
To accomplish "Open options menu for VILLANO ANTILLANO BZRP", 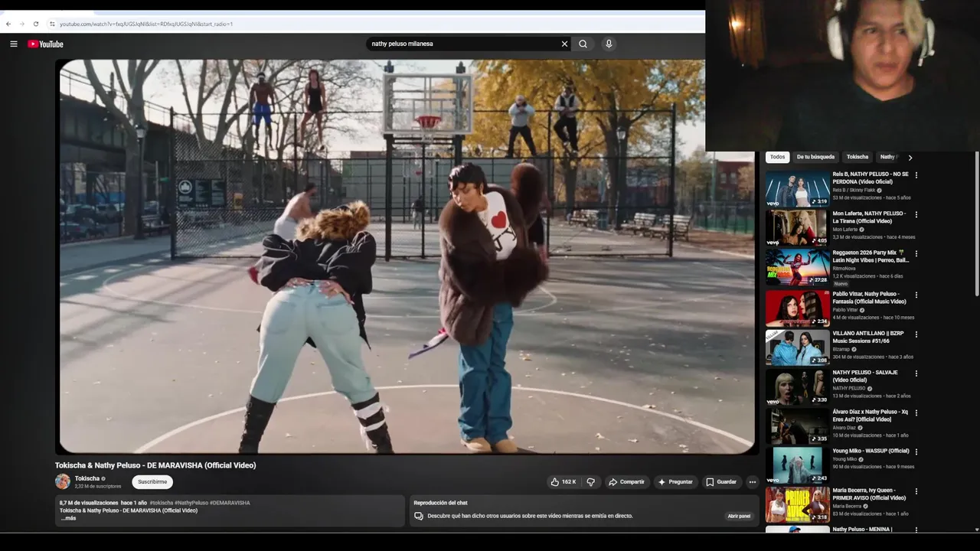I will [916, 334].
